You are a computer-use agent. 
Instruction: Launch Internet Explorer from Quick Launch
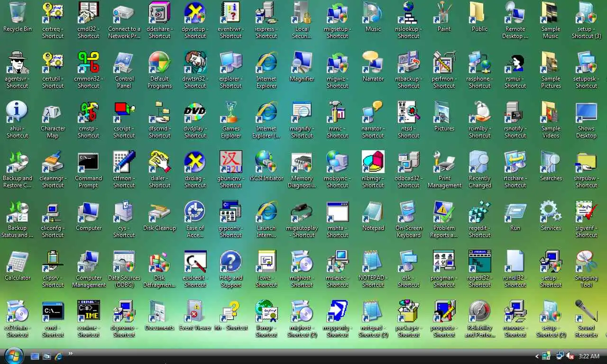(59, 356)
